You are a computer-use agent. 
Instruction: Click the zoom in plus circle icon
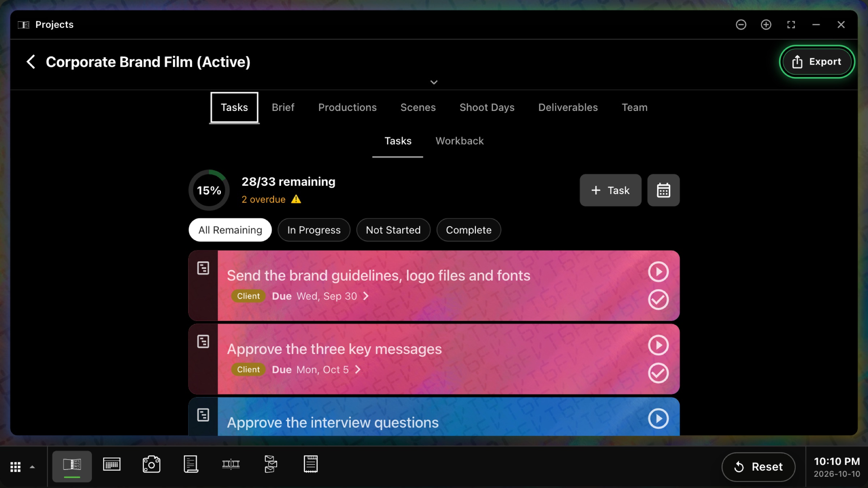tap(766, 25)
